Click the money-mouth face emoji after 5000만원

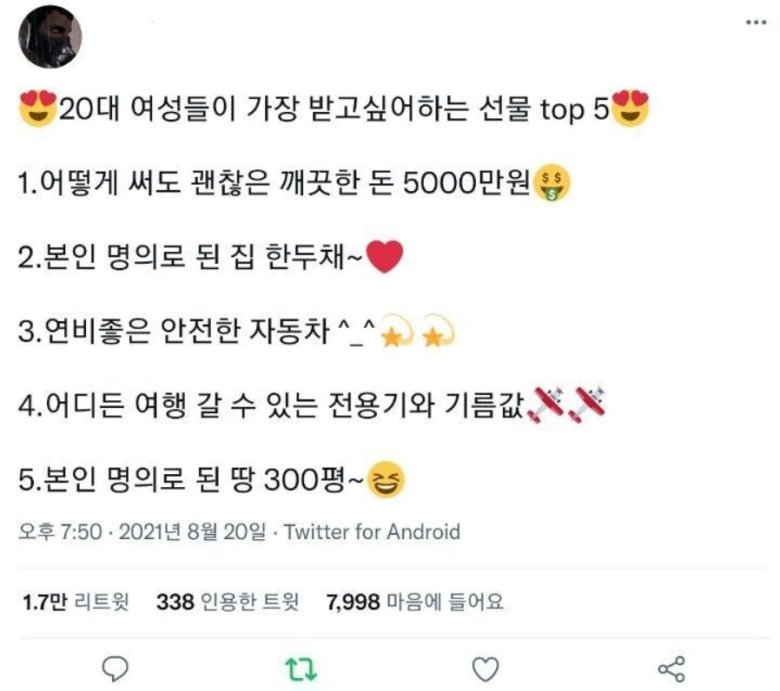click(551, 185)
